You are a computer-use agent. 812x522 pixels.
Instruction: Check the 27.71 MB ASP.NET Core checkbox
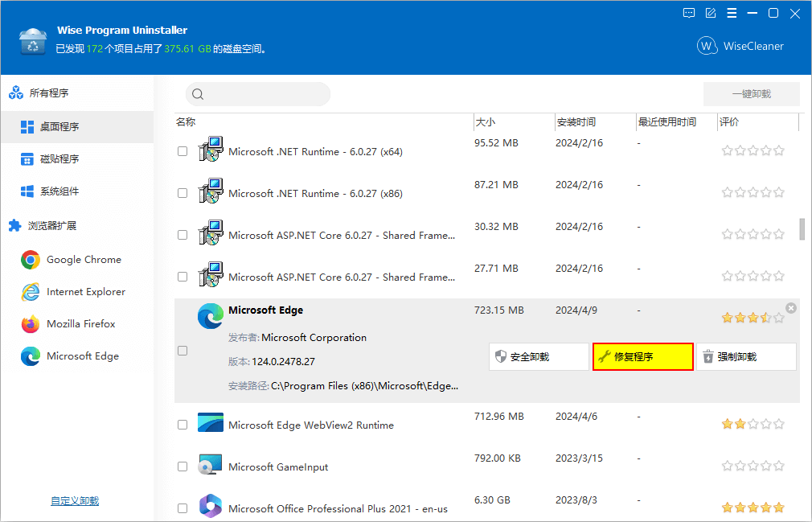click(182, 277)
